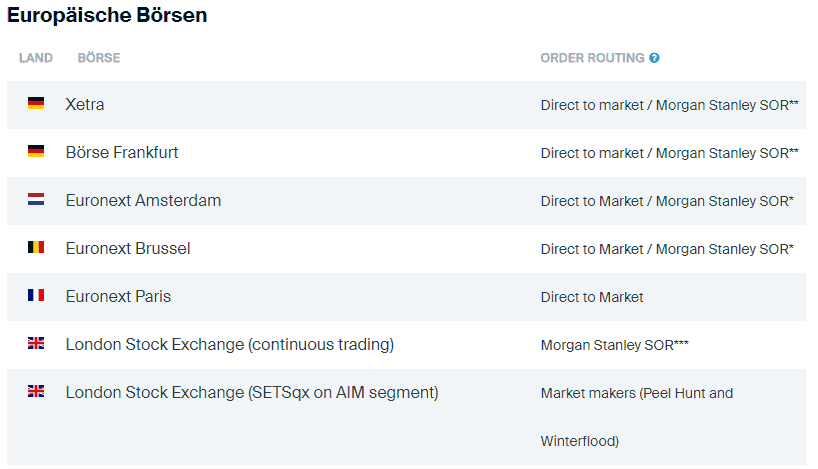
Task: Click London Stock Exchange (continuous trading)
Action: pos(230,344)
